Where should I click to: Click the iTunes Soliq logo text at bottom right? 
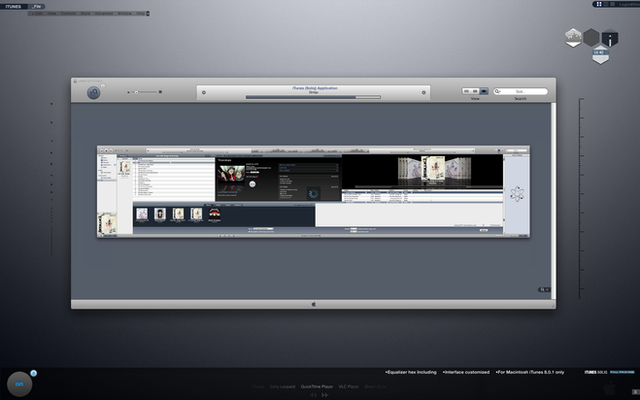[596, 372]
